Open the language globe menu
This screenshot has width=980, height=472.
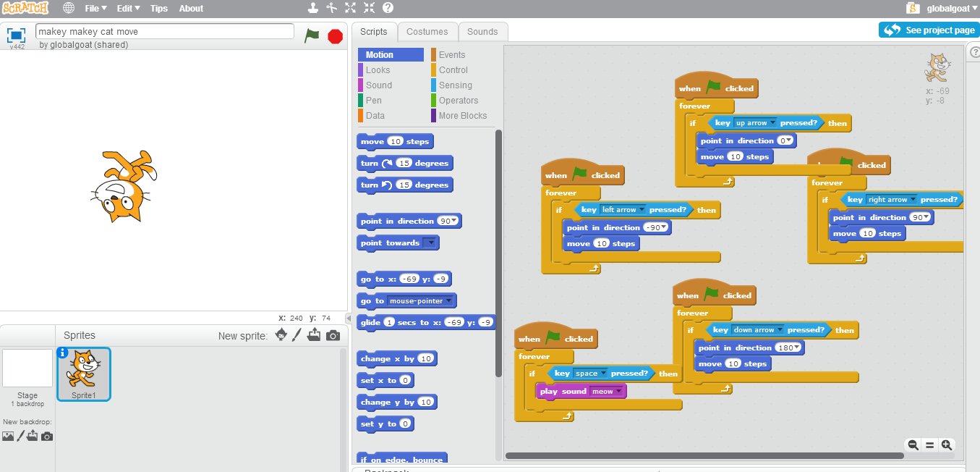tap(68, 9)
